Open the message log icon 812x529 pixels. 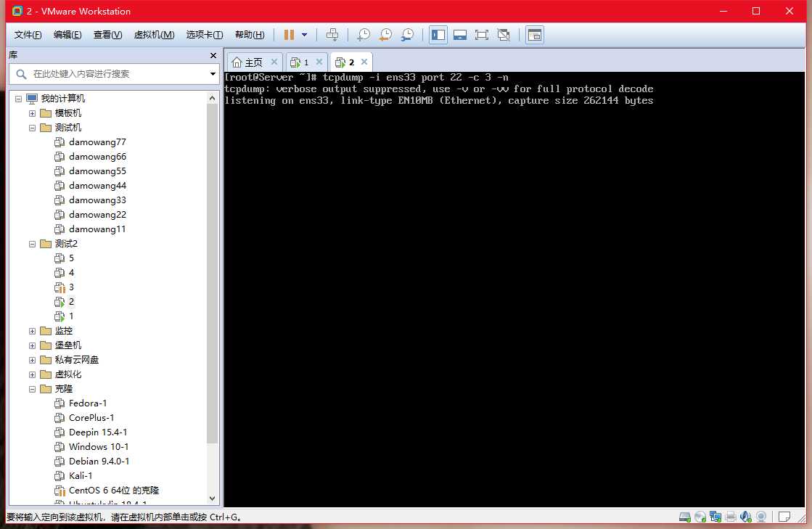click(784, 517)
